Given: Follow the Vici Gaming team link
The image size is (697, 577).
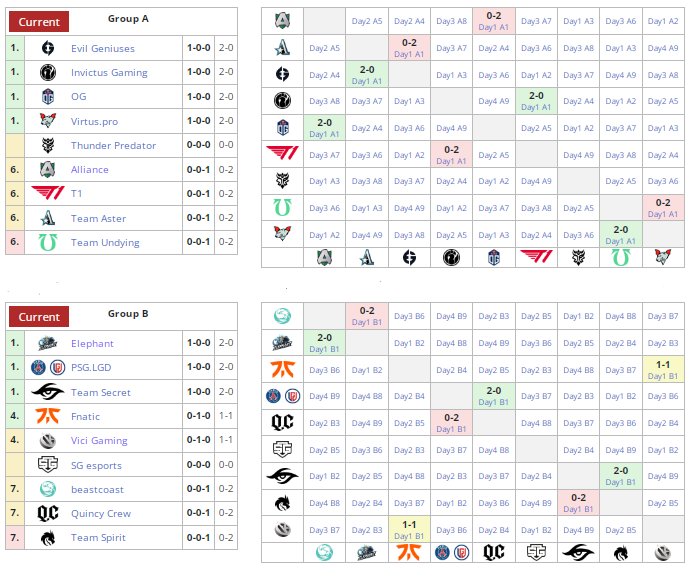Looking at the screenshot, I should [99, 440].
